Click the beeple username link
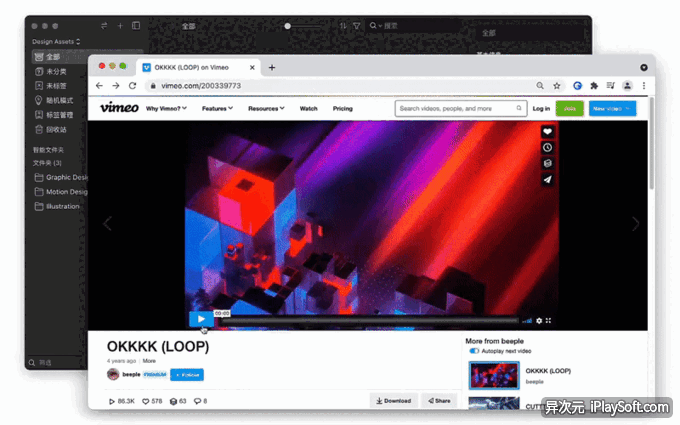 [131, 374]
